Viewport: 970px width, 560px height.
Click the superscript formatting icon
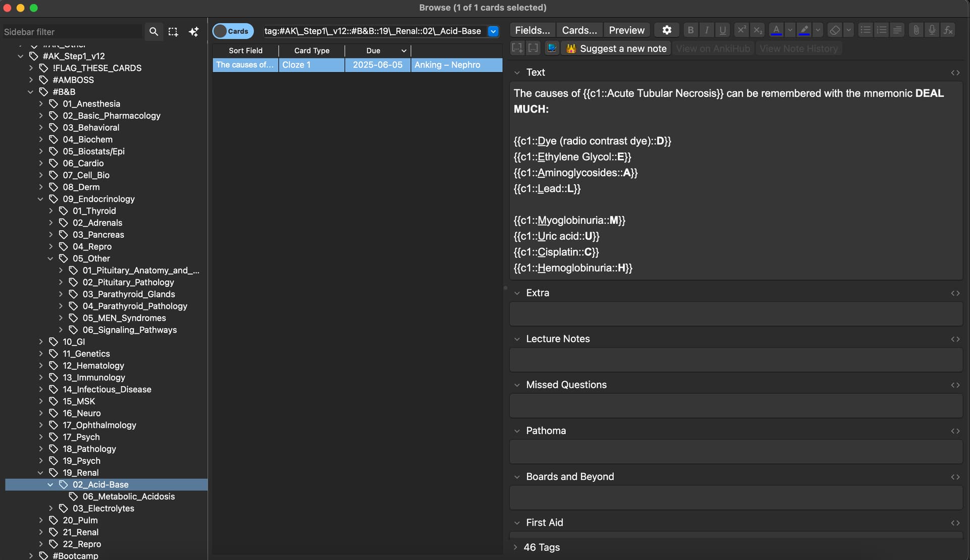click(x=741, y=30)
